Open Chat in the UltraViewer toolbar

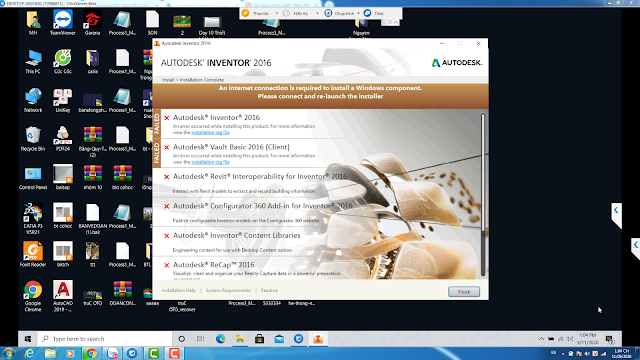tap(375, 13)
